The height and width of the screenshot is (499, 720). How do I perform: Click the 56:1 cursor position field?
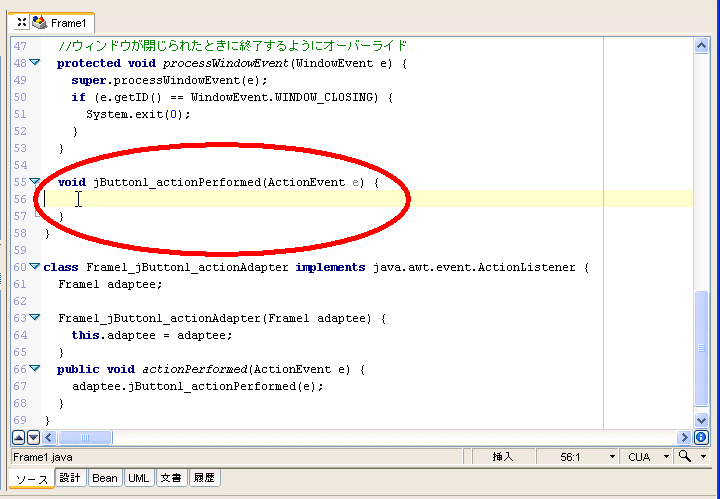click(570, 457)
